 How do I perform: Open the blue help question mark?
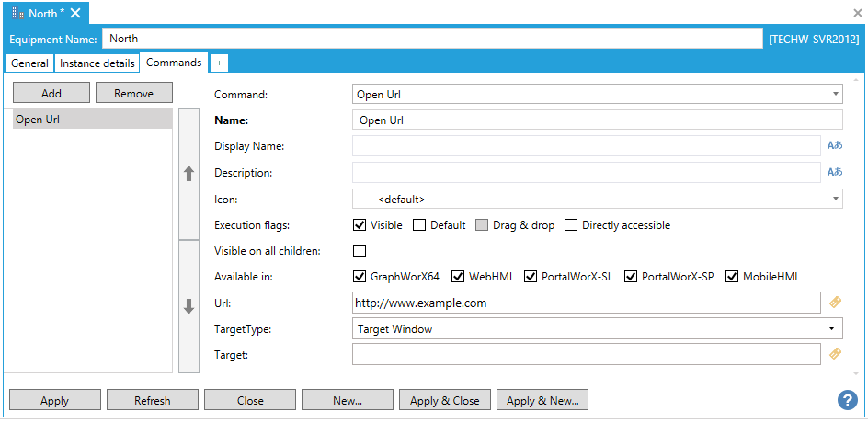[847, 400]
